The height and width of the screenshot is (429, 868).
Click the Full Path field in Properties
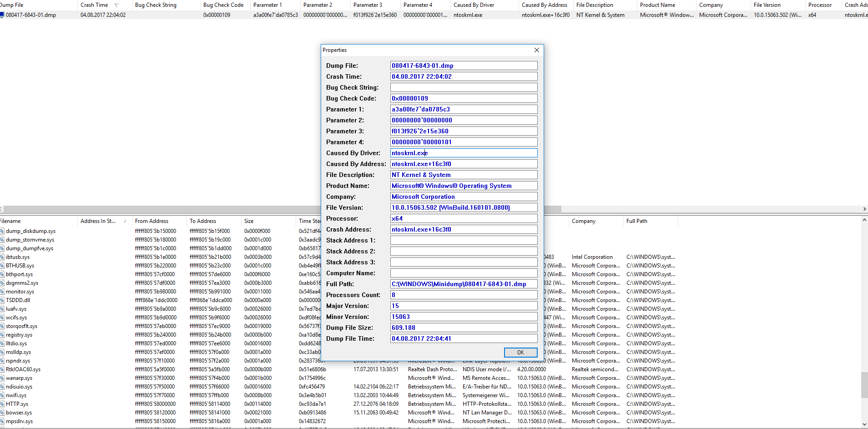[x=464, y=284]
